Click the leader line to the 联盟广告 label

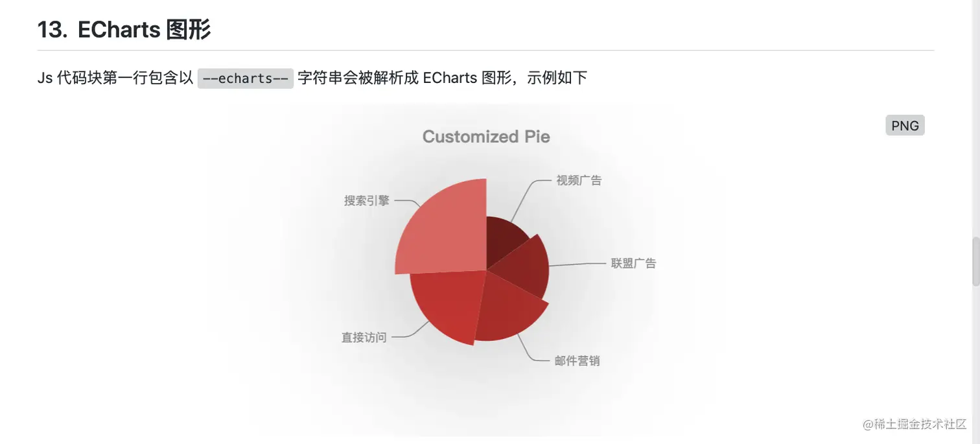point(577,264)
